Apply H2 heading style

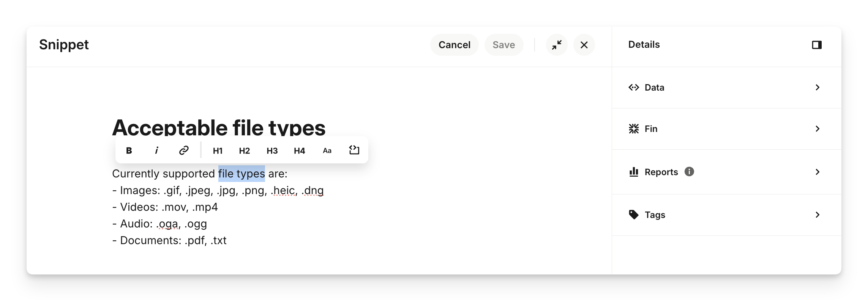click(x=245, y=151)
